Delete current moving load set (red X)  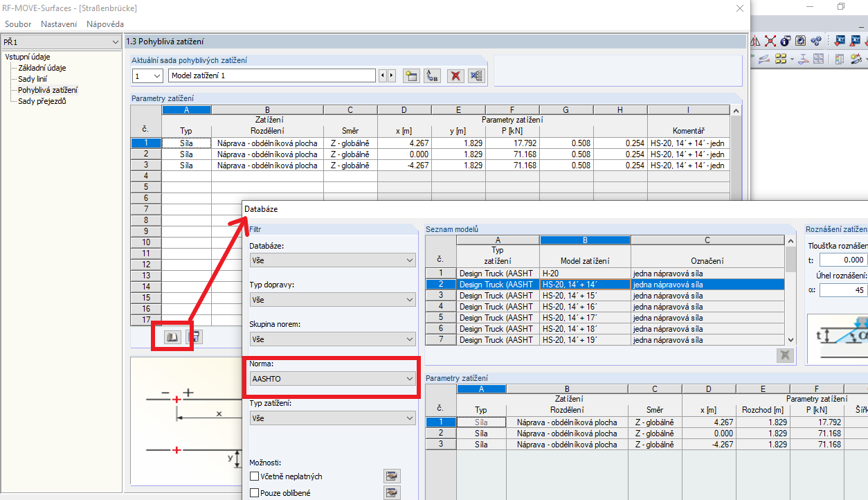pos(455,75)
